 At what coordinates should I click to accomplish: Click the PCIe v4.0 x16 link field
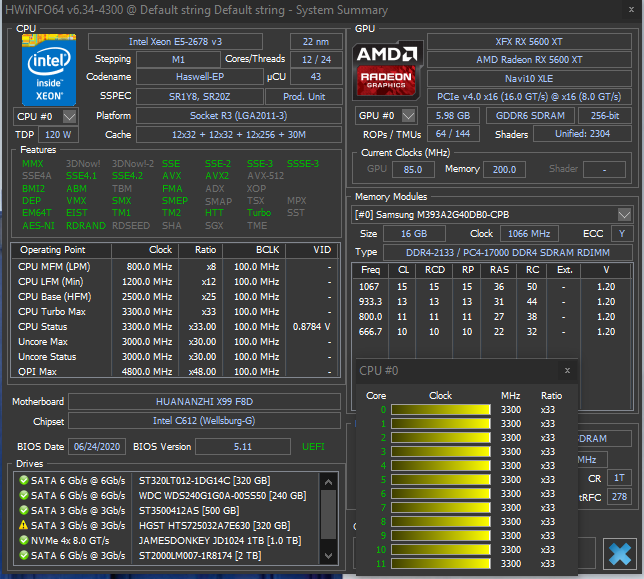click(x=529, y=96)
